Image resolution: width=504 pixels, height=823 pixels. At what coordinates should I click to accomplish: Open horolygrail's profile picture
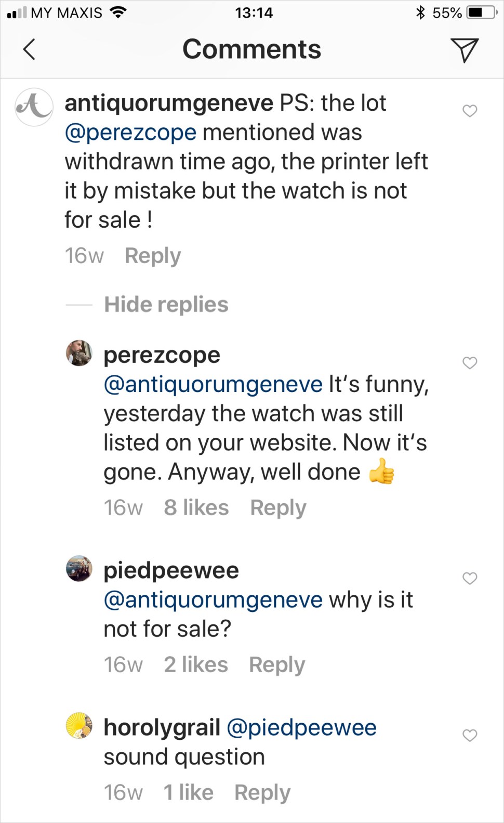click(78, 726)
